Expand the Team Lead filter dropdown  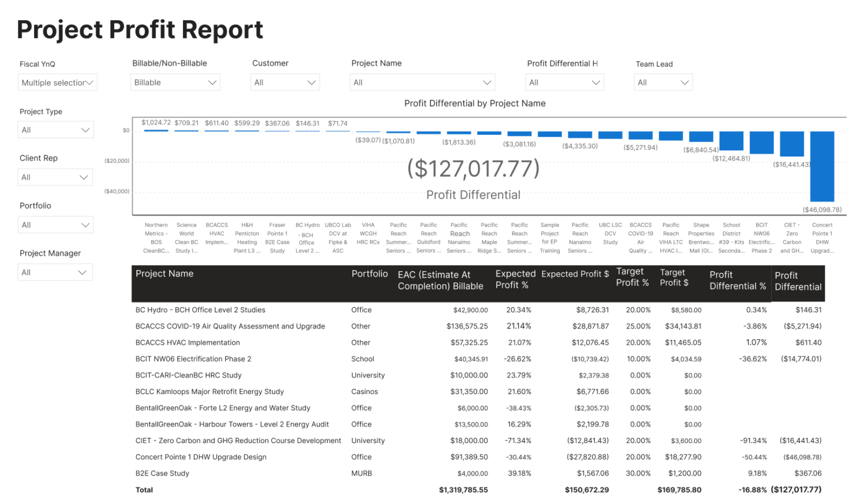click(663, 82)
